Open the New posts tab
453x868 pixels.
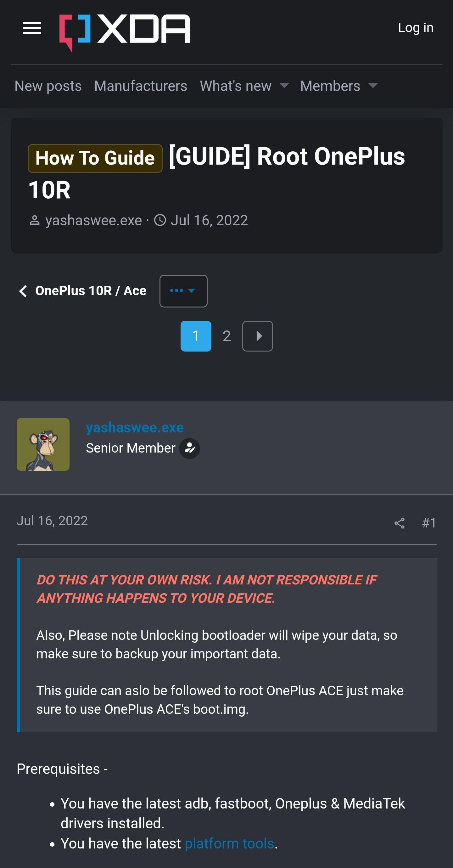pyautogui.click(x=48, y=86)
